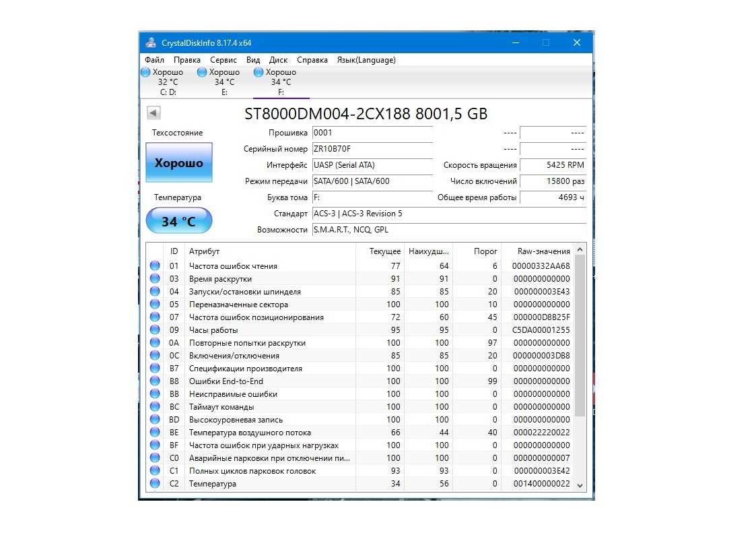
Task: Click the Режим передачи field SATA/600
Action: click(x=373, y=181)
